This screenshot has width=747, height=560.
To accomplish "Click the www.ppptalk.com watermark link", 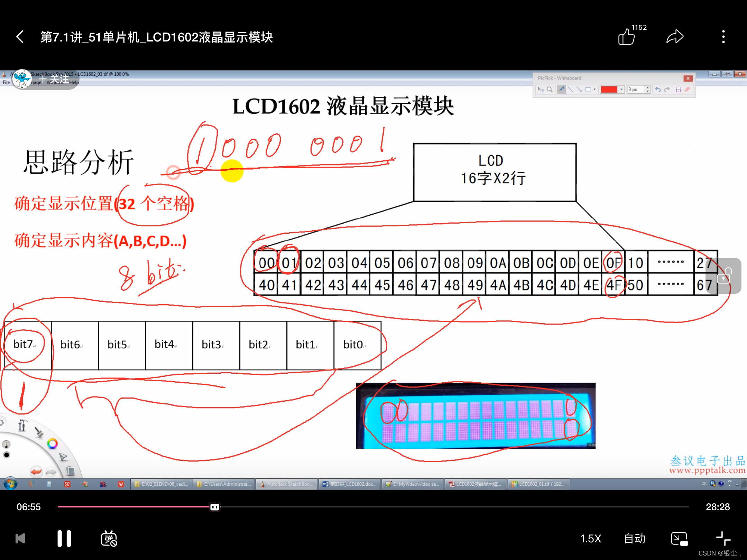I will (x=707, y=470).
